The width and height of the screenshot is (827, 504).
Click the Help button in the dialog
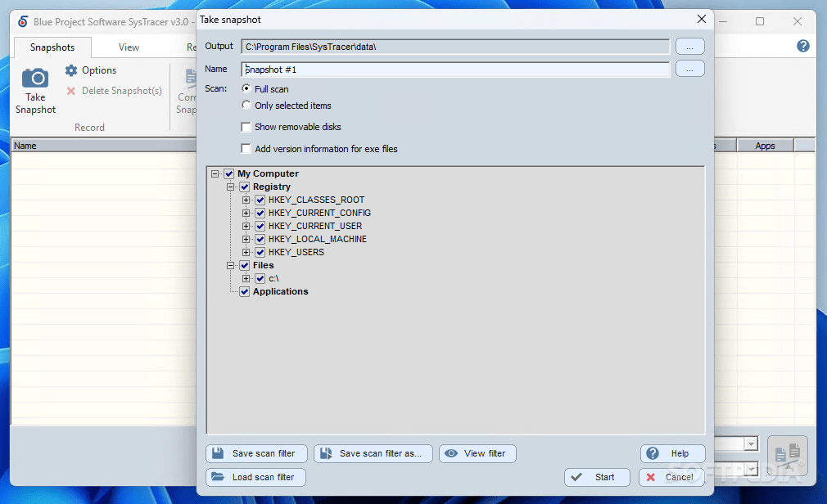[x=672, y=453]
